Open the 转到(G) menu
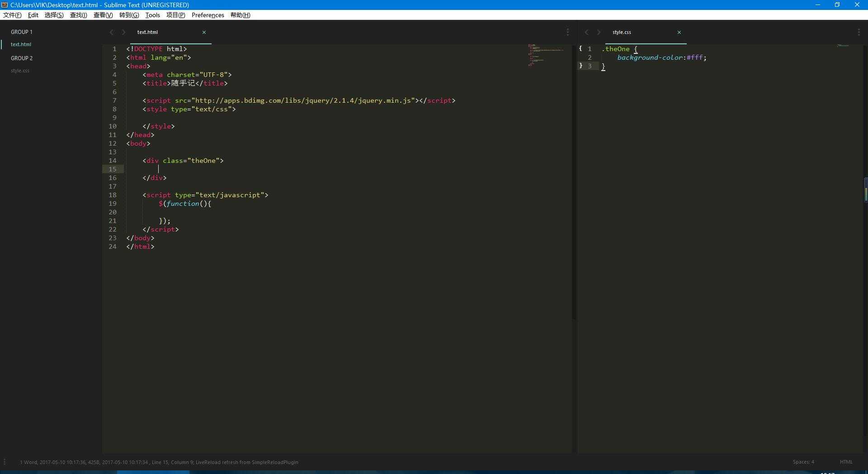The height and width of the screenshot is (474, 868). click(x=129, y=15)
